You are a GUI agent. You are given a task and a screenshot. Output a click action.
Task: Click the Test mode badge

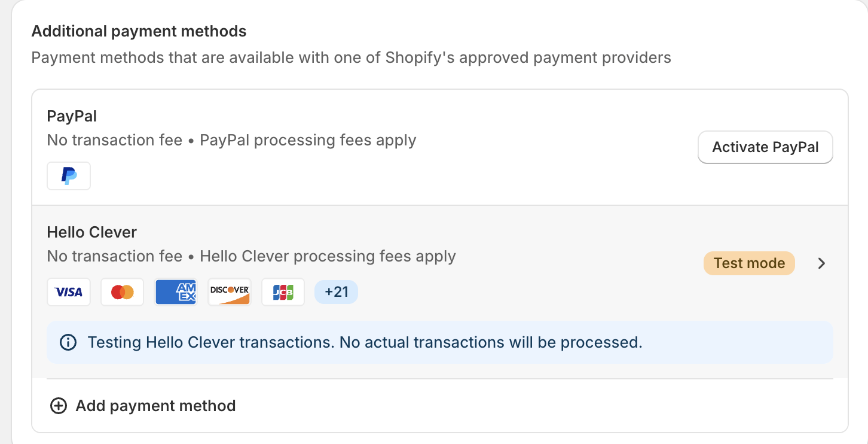(749, 263)
